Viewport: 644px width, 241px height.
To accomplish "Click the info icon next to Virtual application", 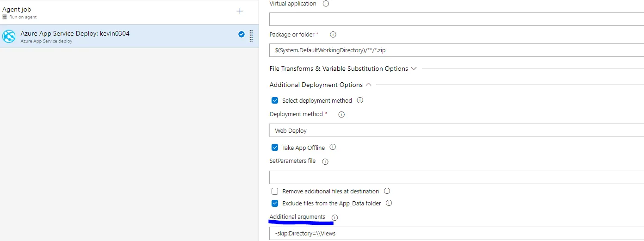I will (x=326, y=4).
